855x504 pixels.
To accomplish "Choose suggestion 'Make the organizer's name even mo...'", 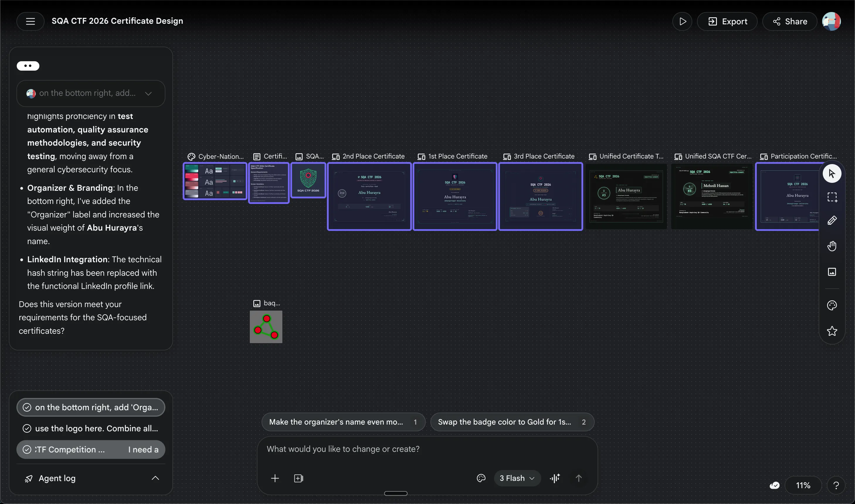I will 343,422.
